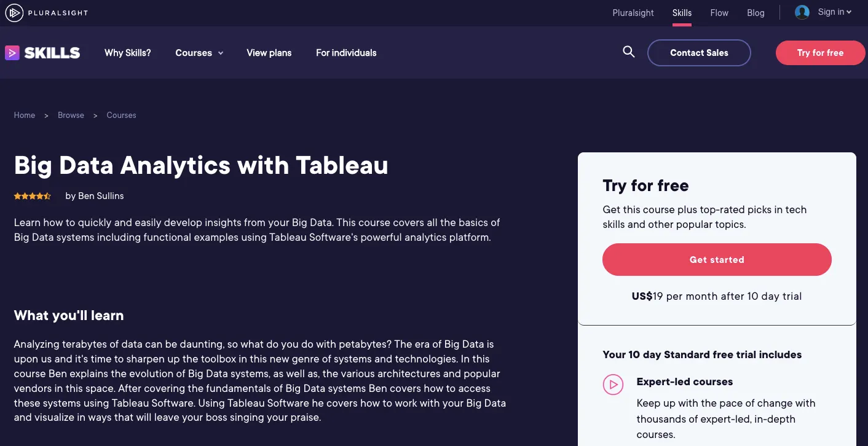
Task: Follow the Home breadcrumb link
Action: tap(25, 115)
